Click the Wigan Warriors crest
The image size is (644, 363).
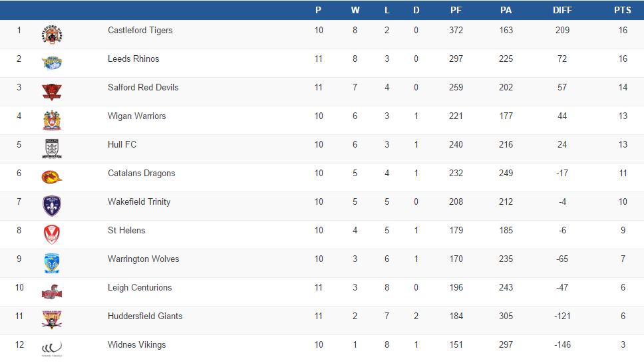point(52,120)
